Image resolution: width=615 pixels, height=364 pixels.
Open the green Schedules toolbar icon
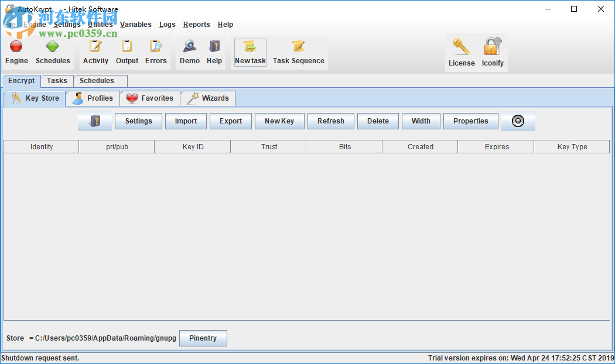(x=52, y=47)
